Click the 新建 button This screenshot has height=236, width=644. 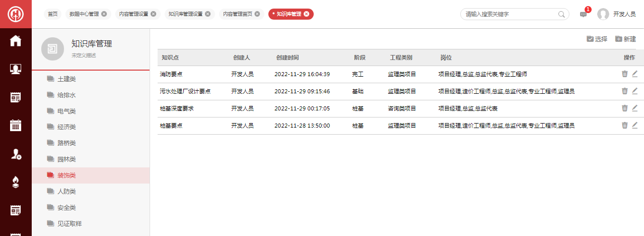[x=626, y=39]
